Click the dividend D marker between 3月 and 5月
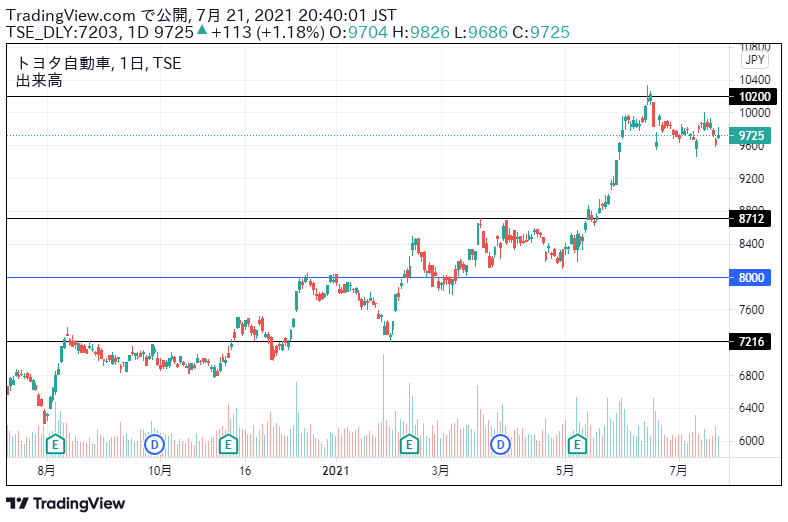This screenshot has width=788, height=522. 501,444
